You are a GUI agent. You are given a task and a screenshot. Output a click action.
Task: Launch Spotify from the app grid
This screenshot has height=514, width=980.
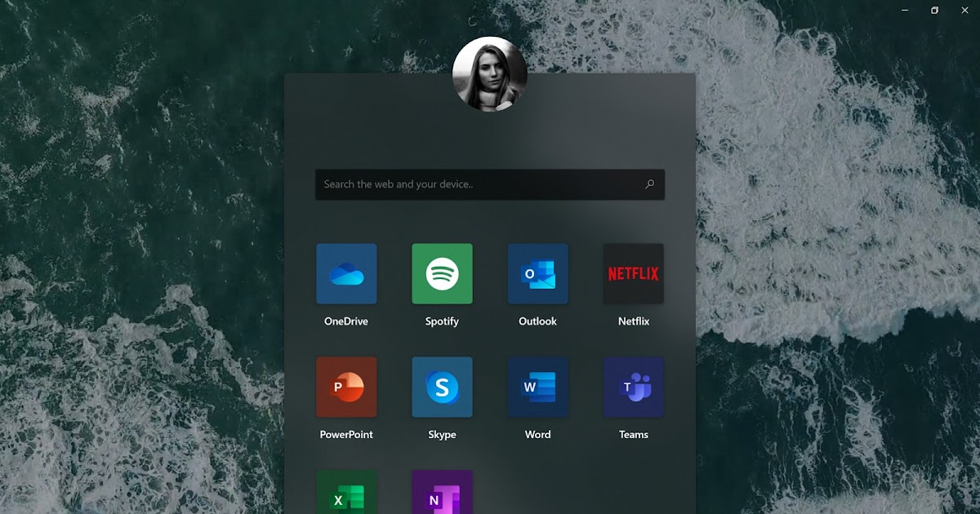[442, 273]
